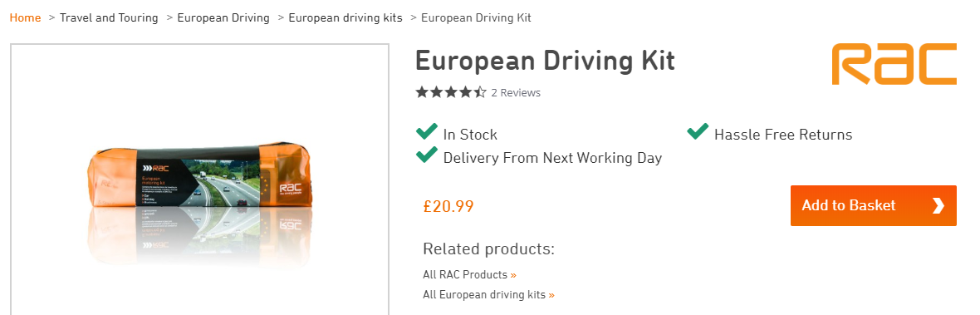Navigate to European driving kits breadcrumb

pos(345,17)
